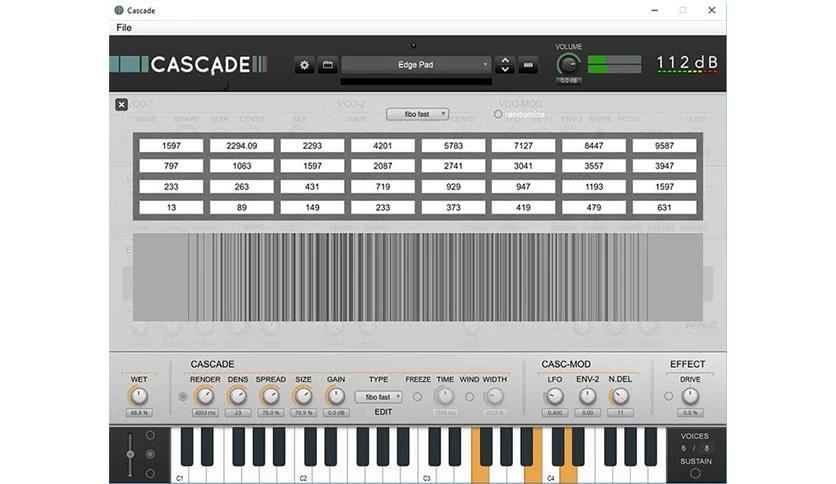Click the 2293 delay cell
The image size is (836, 484).
click(x=312, y=146)
